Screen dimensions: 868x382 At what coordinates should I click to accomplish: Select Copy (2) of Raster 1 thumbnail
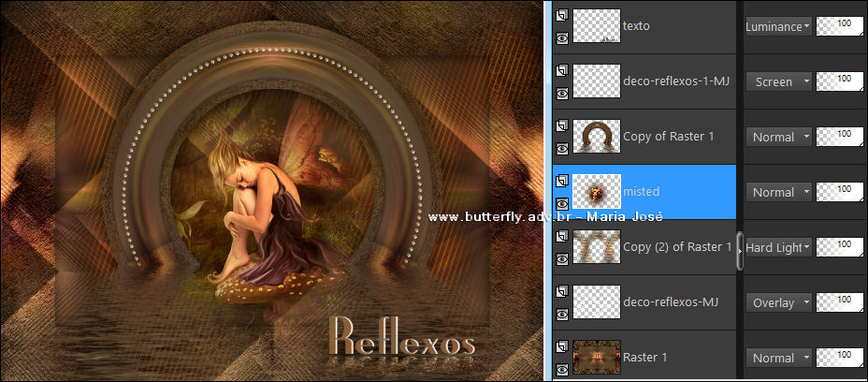(x=596, y=247)
